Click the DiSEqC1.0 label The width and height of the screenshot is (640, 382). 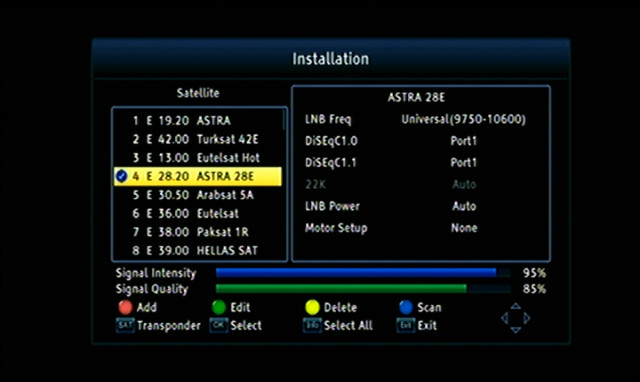point(331,141)
